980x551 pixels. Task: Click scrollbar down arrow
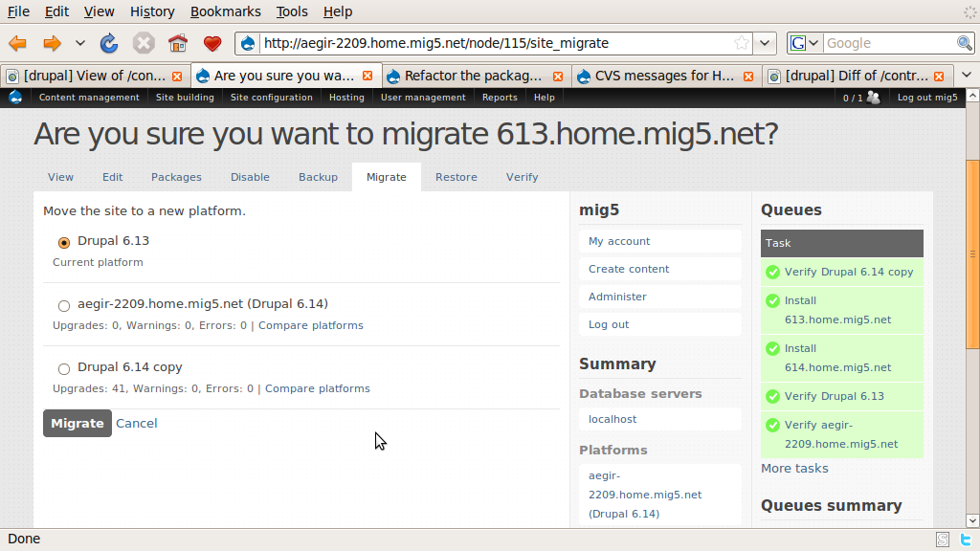pos(972,520)
